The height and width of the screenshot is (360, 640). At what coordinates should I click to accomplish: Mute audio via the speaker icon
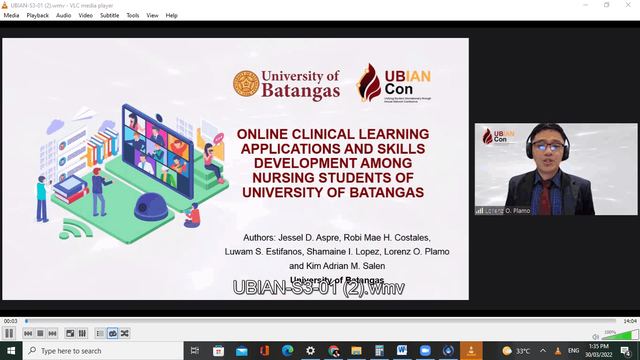596,337
